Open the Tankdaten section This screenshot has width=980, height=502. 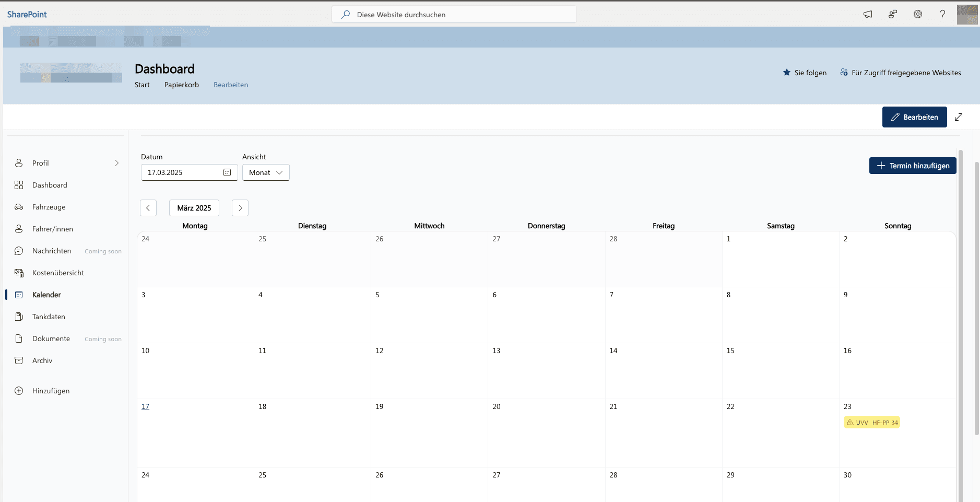point(48,316)
